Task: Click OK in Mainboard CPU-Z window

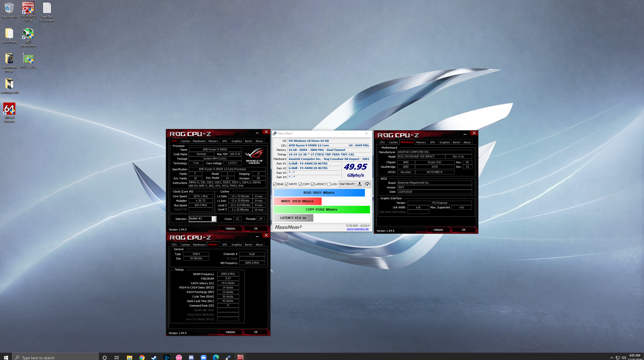Action: [464, 230]
